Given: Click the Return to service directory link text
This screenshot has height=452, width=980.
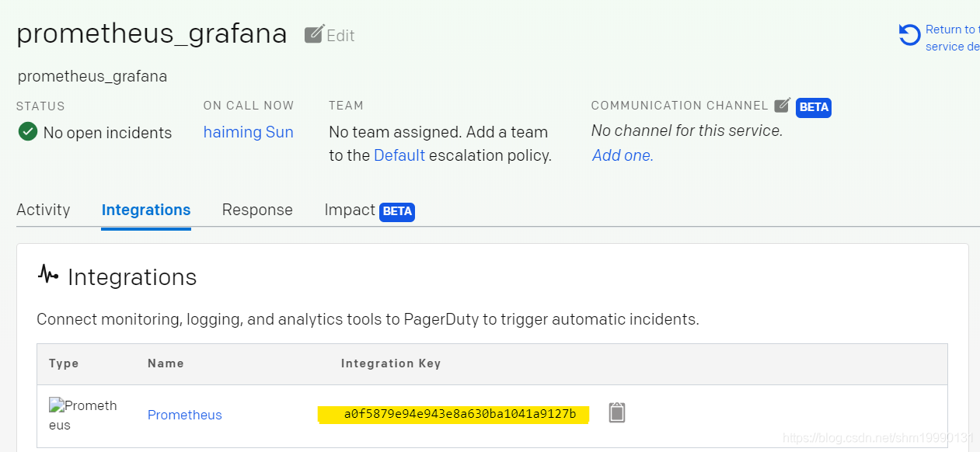Looking at the screenshot, I should [951, 38].
